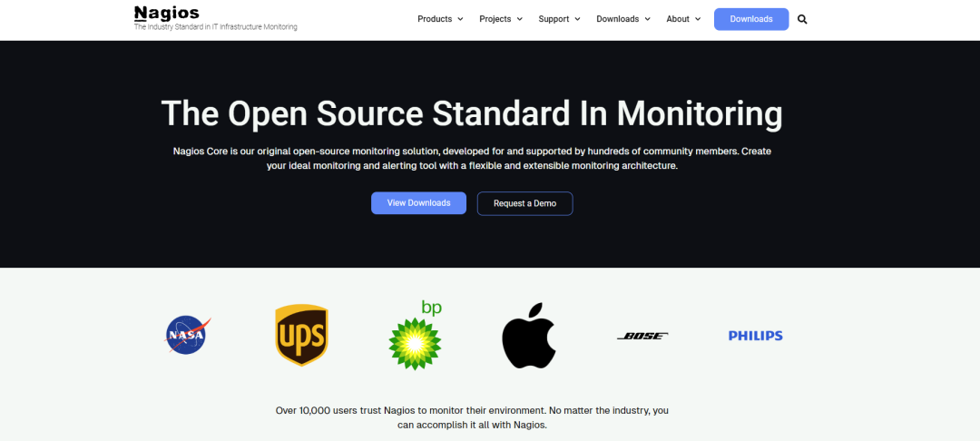Click the BP sunflower logo
Viewport: 980px width, 441px height.
(x=416, y=335)
